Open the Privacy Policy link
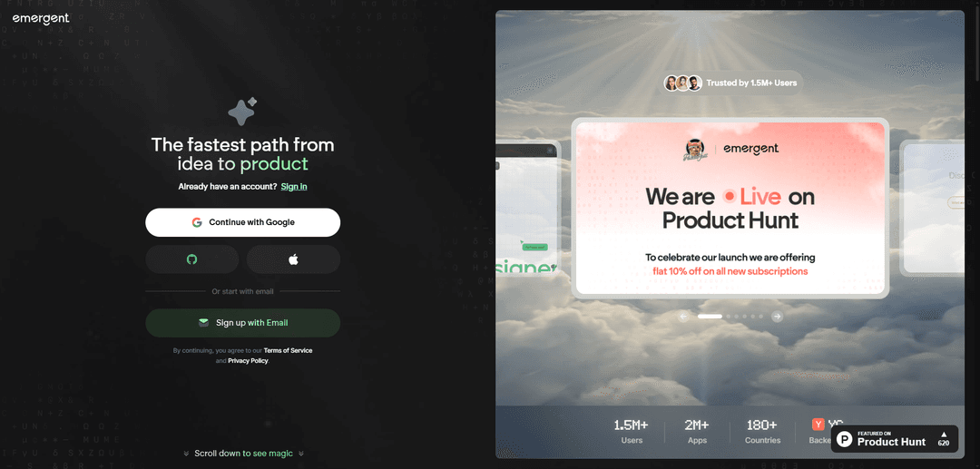980x469 pixels. click(248, 361)
